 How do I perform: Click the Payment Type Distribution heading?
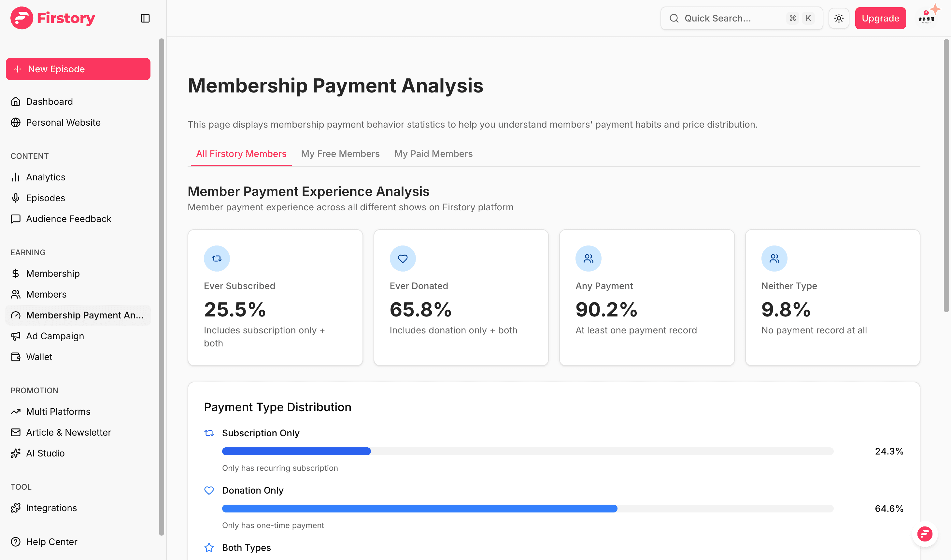[x=277, y=407]
